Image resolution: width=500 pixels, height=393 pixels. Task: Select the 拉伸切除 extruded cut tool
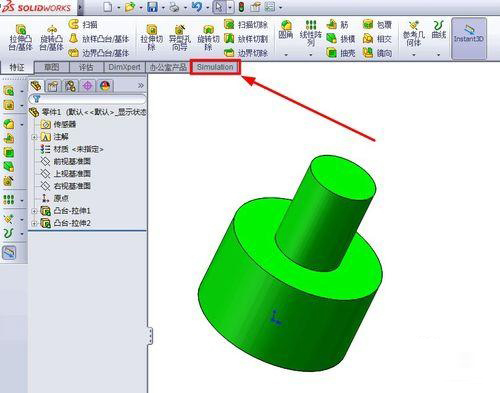152,37
